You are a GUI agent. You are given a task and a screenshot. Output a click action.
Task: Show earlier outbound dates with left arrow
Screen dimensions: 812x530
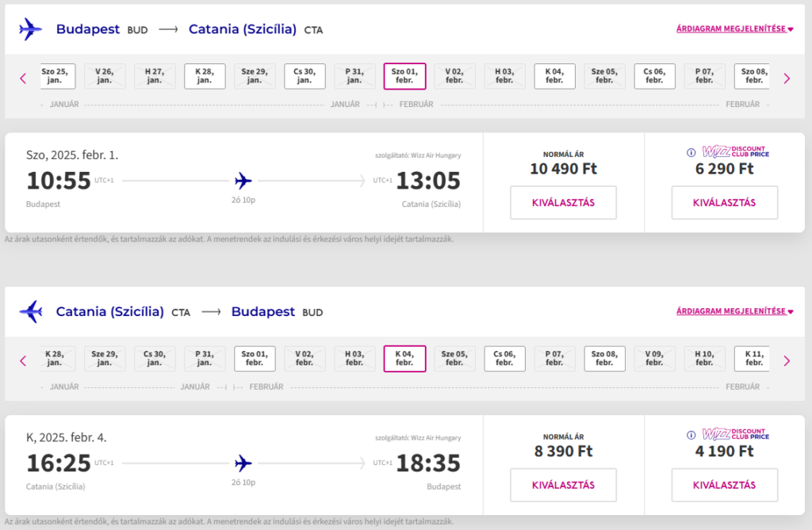click(23, 78)
